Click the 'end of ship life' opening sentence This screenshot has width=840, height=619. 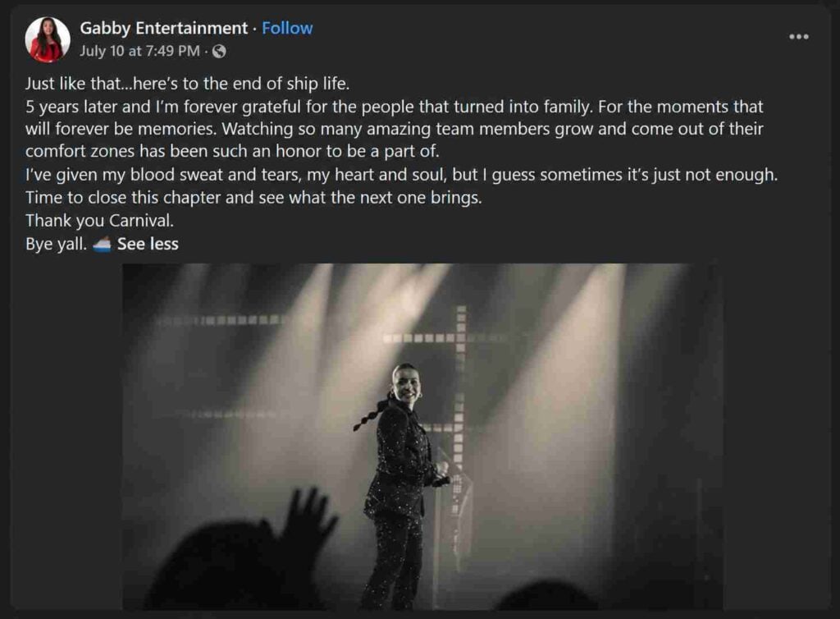coord(188,84)
